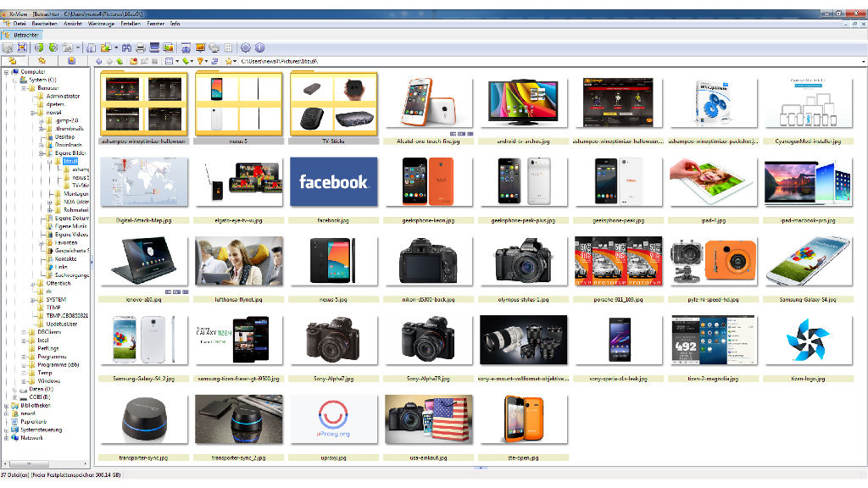Open the Info menu
The width and height of the screenshot is (868, 488).
(175, 24)
